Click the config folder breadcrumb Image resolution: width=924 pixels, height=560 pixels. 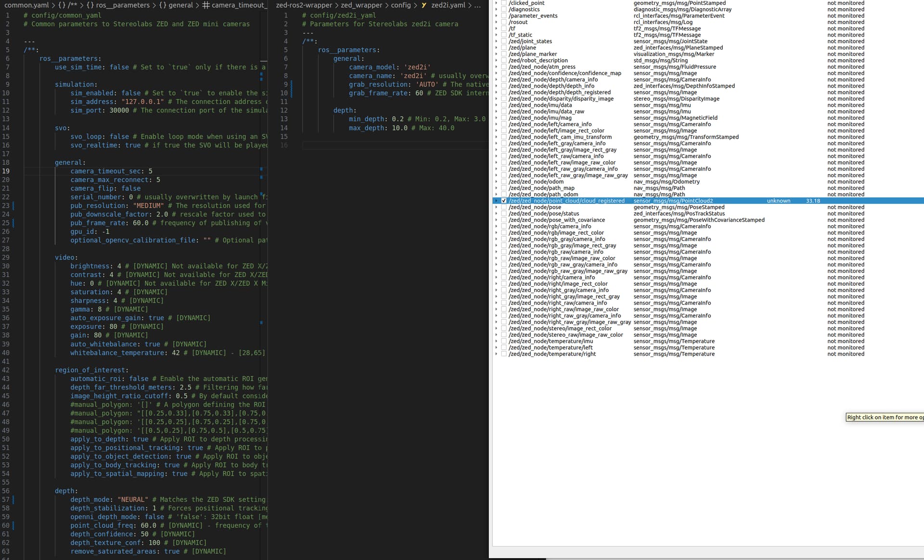(x=400, y=5)
